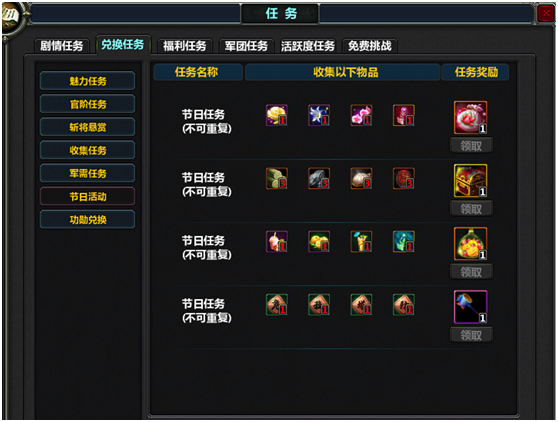
Task: Select the gray ore stone item icon
Action: pos(319,178)
